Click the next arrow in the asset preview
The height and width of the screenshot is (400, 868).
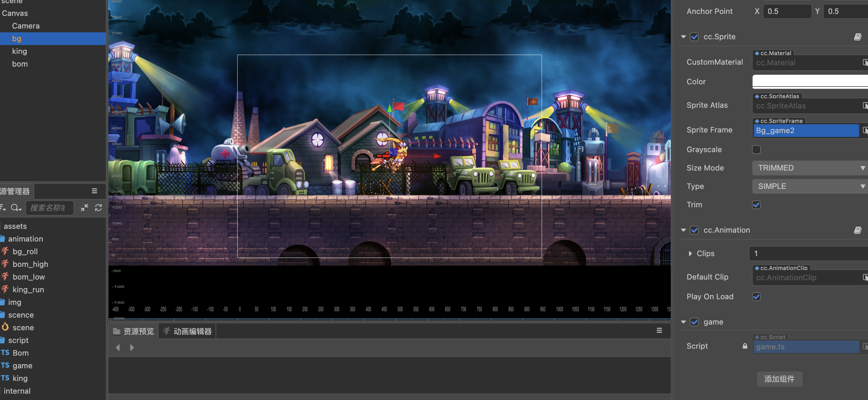pyautogui.click(x=132, y=347)
